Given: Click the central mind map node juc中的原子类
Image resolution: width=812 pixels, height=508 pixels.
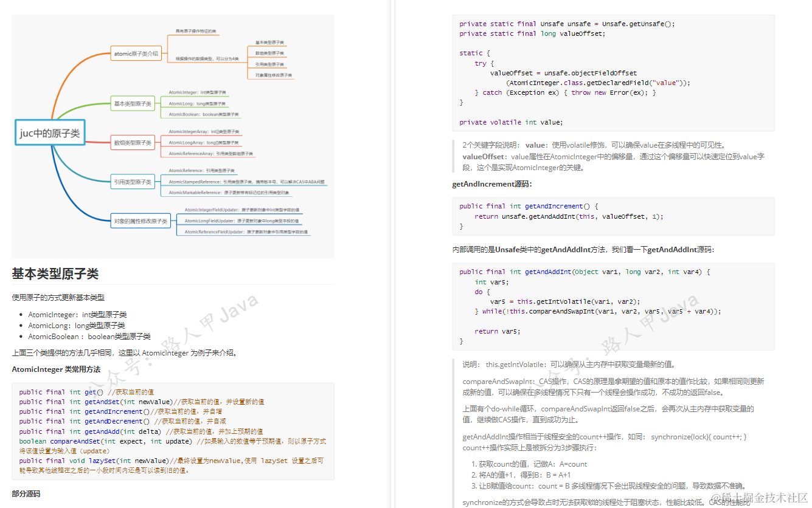Looking at the screenshot, I should 50,132.
